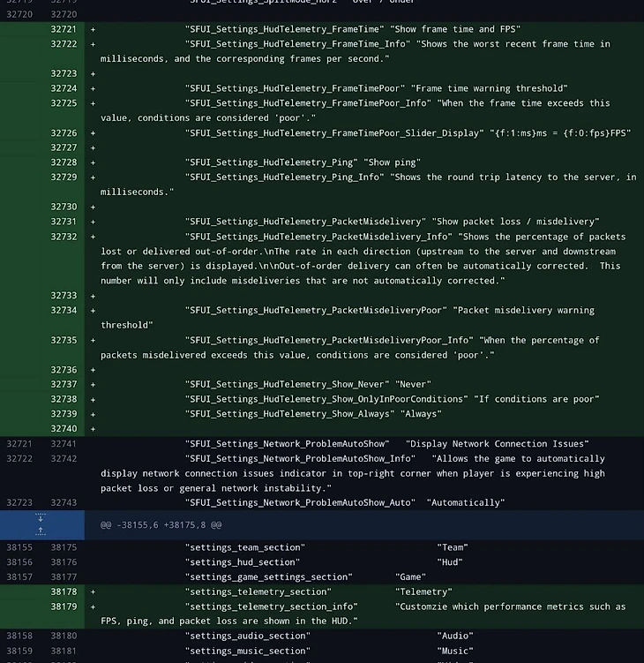Screen dimensions: 644x663
Task: Expand diff upward using the up-arrow icon
Action: [x=41, y=531]
